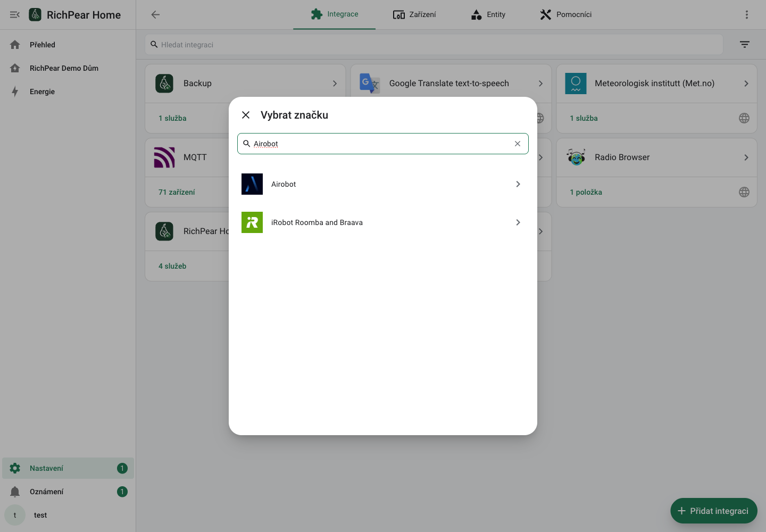This screenshot has height=532, width=766.
Task: Open Radio Browser chevron
Action: 746,157
